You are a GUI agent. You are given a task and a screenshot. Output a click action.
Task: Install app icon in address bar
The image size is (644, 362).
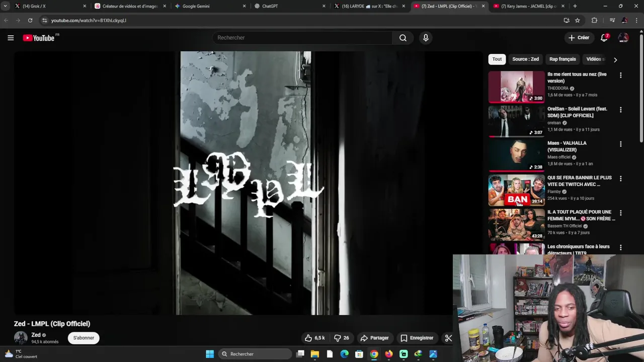[567, 20]
